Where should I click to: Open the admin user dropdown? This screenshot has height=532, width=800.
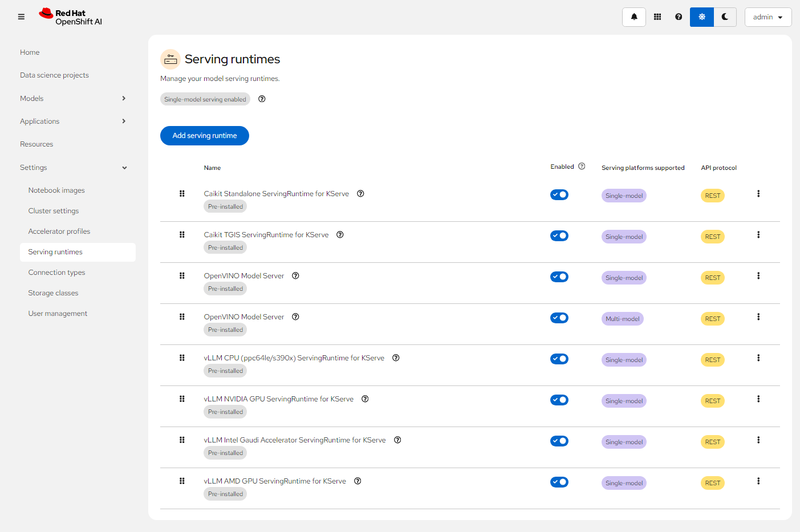coord(768,17)
